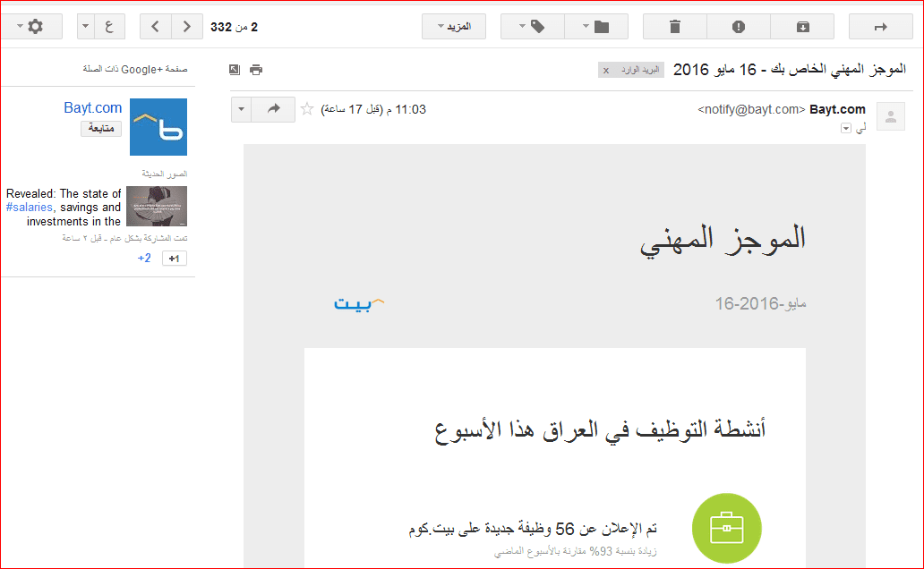Click the Bayt.com blue logo thumbnail

coord(158,127)
